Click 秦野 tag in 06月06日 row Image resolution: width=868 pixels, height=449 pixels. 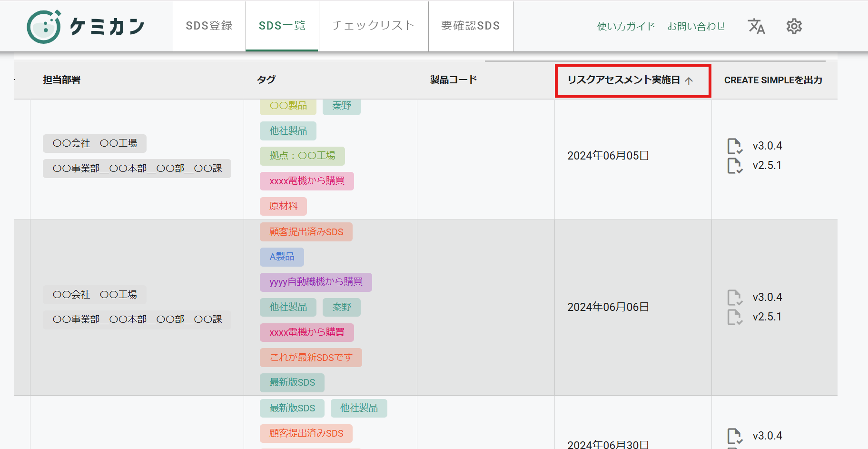coord(342,307)
